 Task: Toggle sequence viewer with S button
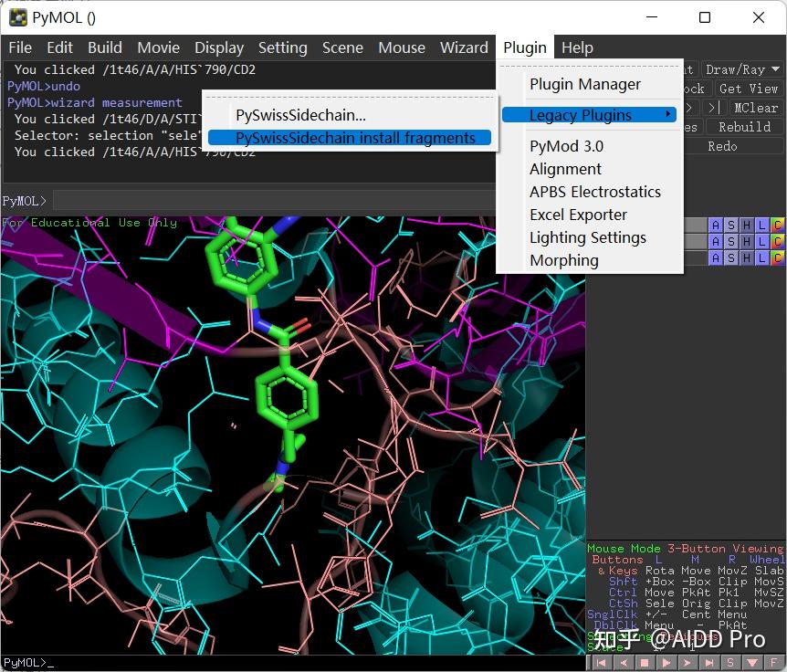(x=730, y=663)
